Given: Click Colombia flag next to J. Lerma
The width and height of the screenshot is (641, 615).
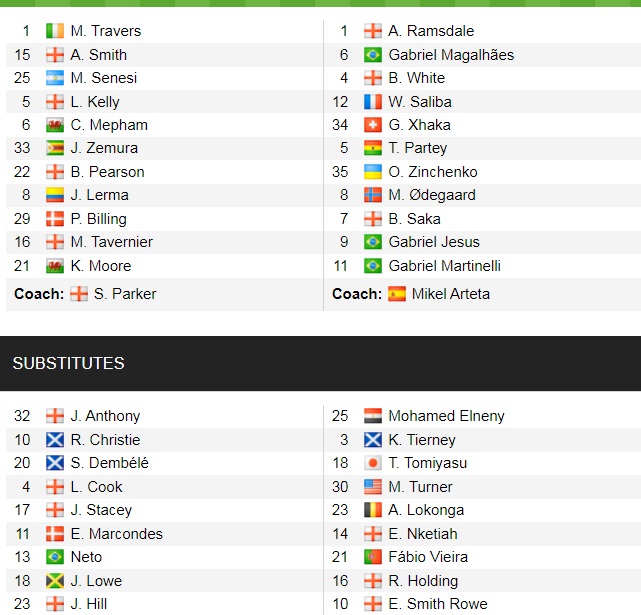Looking at the screenshot, I should [55, 195].
